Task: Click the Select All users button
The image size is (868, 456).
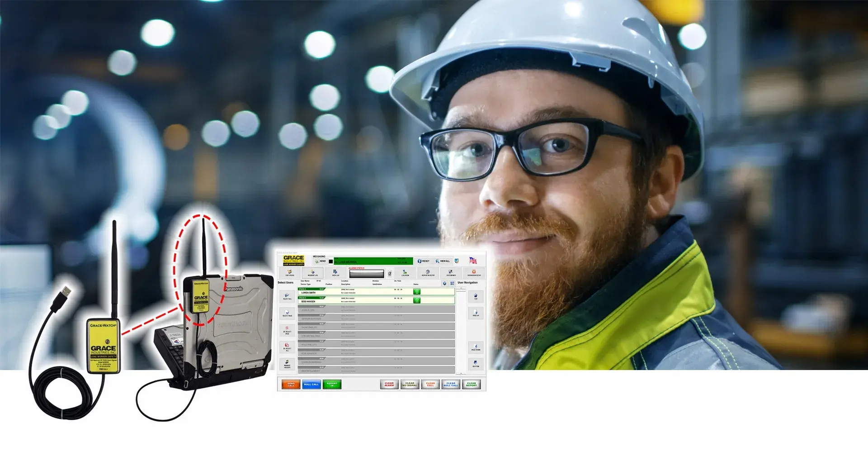Action: coord(287,296)
